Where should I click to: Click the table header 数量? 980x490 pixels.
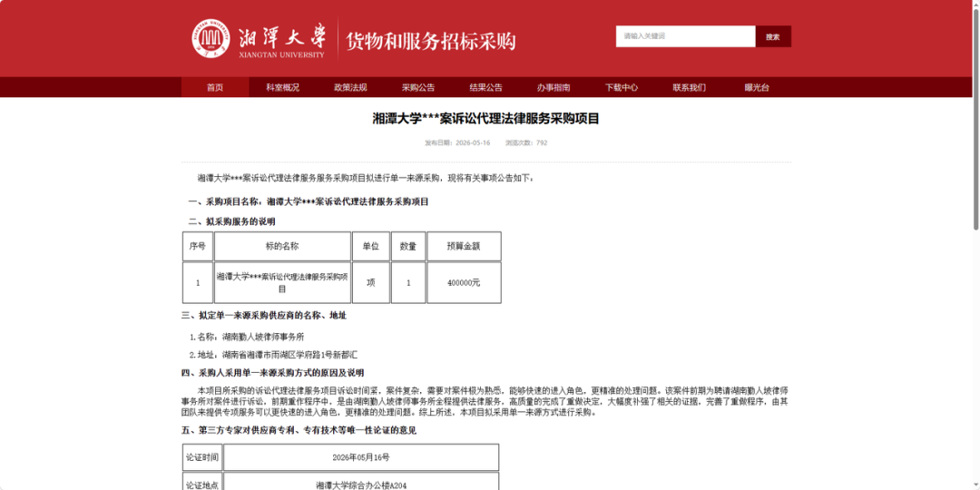click(408, 246)
